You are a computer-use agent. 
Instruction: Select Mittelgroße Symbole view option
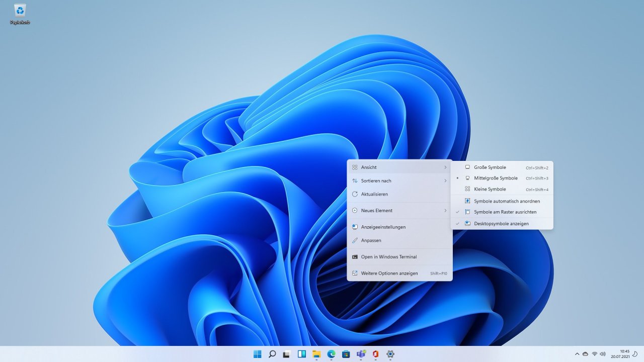click(x=502, y=178)
